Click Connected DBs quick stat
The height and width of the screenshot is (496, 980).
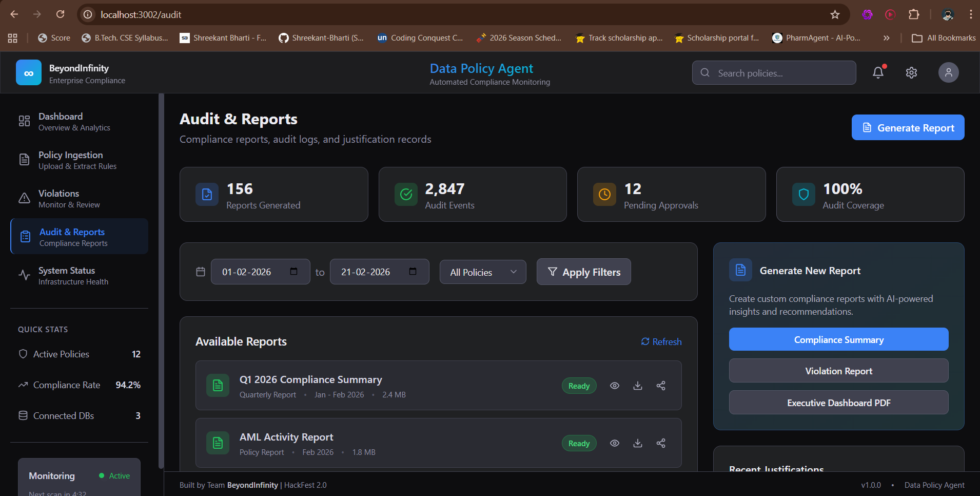coord(79,416)
